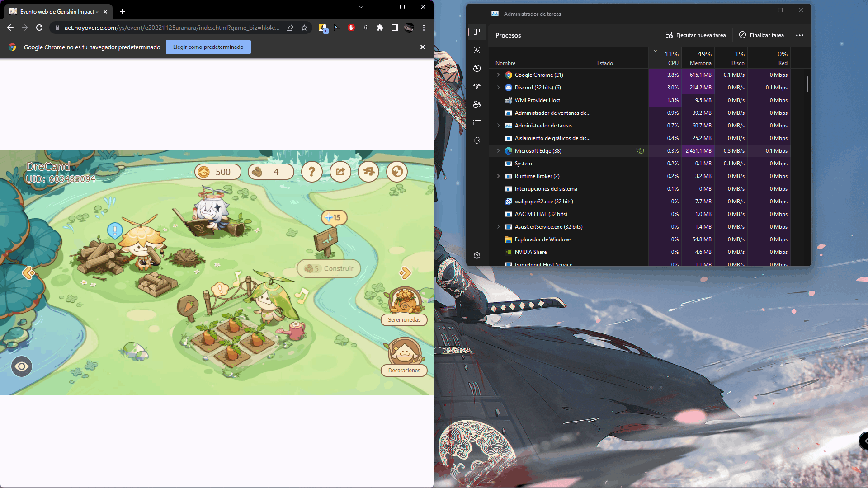Click Ejecutar nueva tarea button

pyautogui.click(x=696, y=35)
